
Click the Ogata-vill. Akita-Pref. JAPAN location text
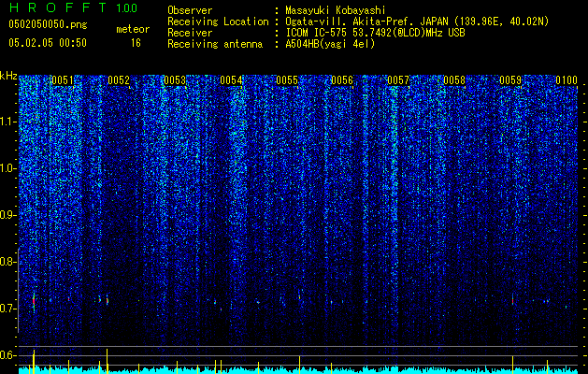(x=417, y=22)
